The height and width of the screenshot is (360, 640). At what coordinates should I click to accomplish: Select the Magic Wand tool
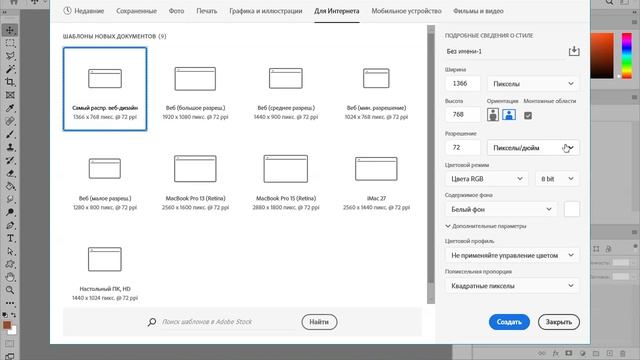click(10, 69)
